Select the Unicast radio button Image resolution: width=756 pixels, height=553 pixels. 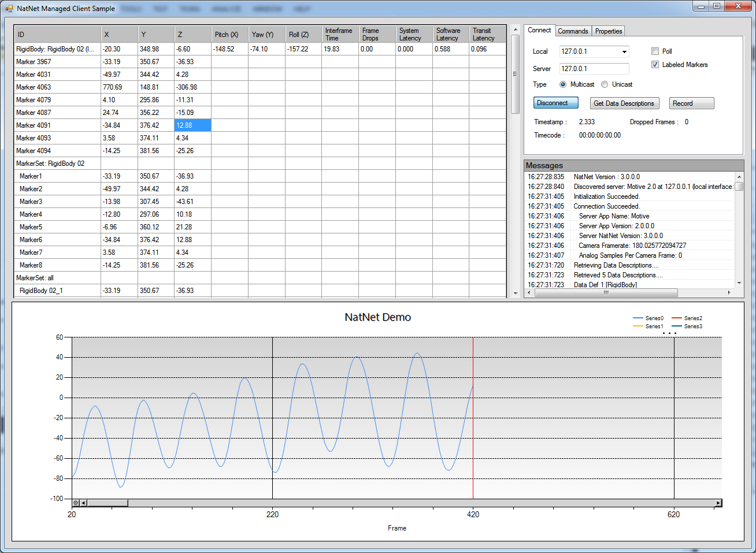(x=605, y=84)
